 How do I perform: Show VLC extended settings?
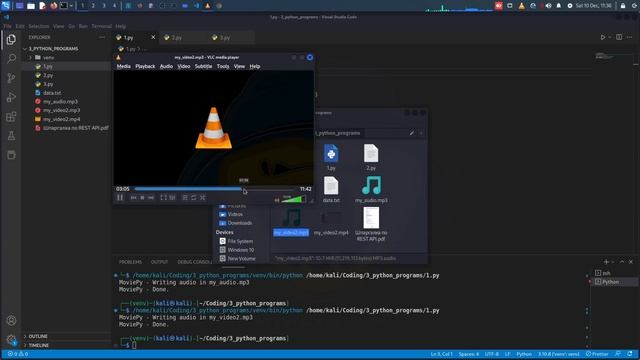172,198
